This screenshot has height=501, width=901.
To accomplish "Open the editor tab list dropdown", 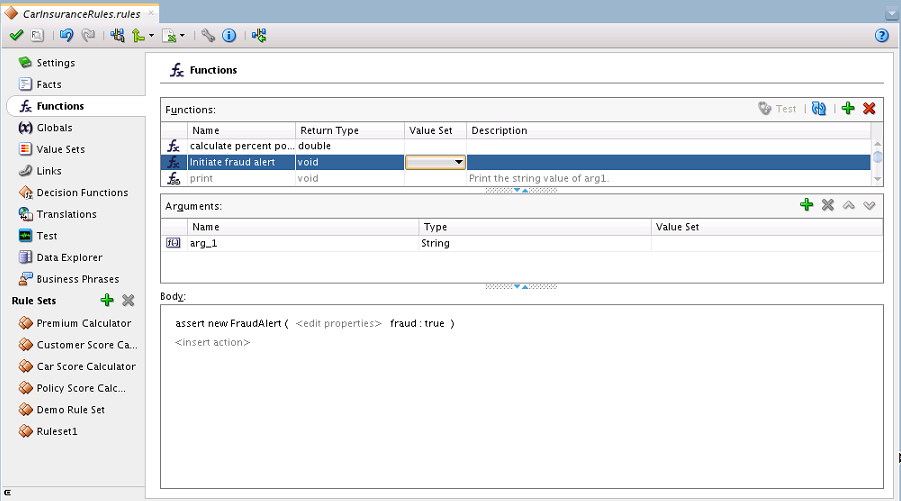I will click(x=892, y=14).
